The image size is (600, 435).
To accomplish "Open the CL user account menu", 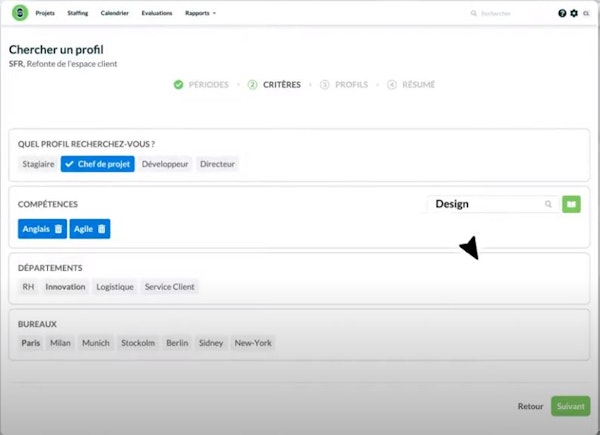I will click(x=586, y=14).
